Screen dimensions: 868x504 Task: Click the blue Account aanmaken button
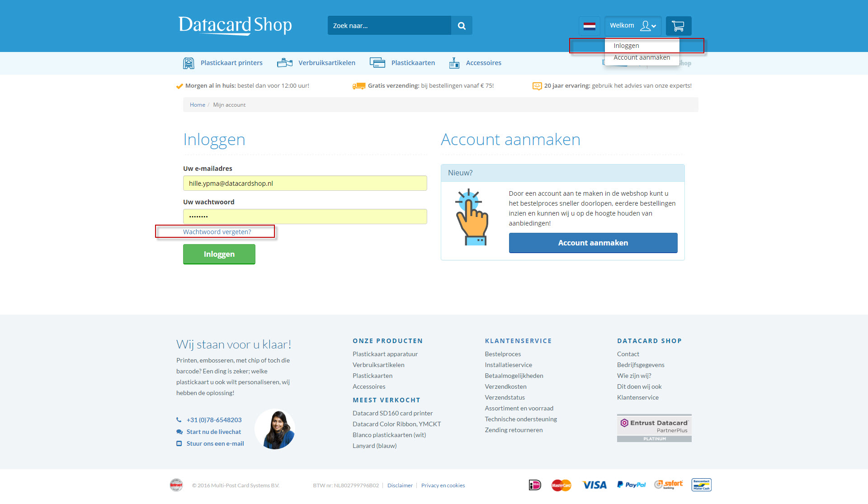tap(593, 243)
